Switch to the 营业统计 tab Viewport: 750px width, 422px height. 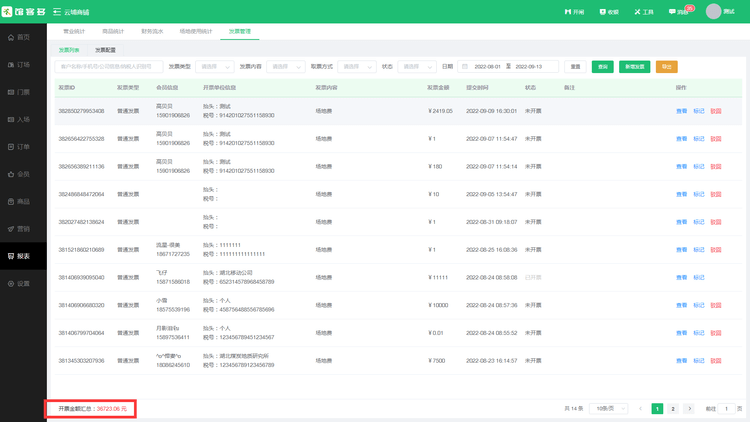coord(74,32)
